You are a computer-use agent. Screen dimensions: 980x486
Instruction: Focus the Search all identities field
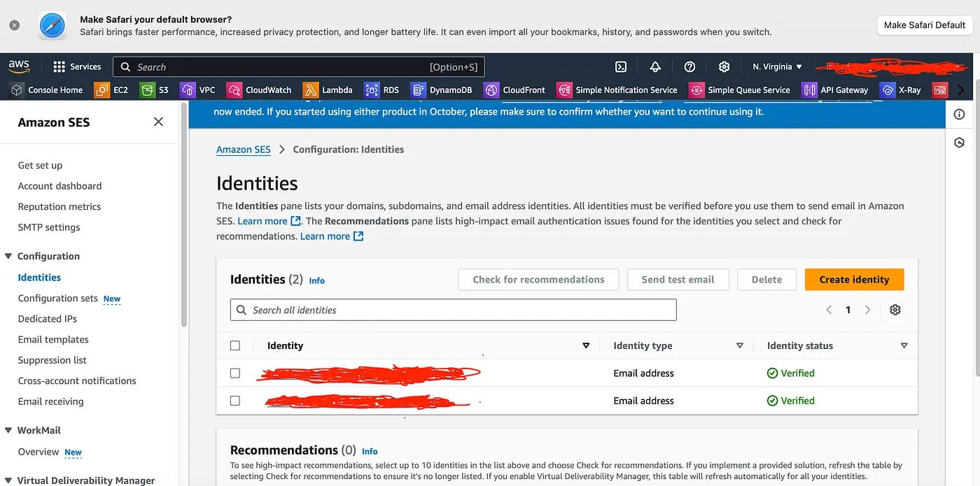[x=453, y=310]
